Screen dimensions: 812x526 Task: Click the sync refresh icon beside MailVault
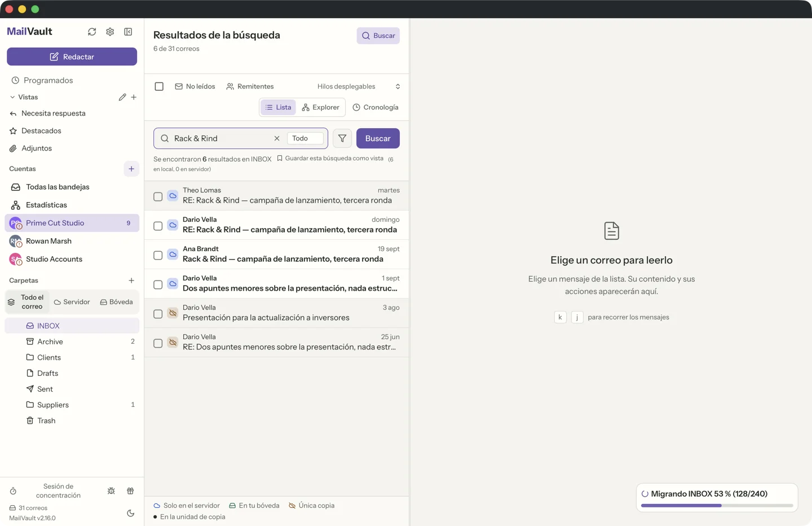pyautogui.click(x=92, y=32)
